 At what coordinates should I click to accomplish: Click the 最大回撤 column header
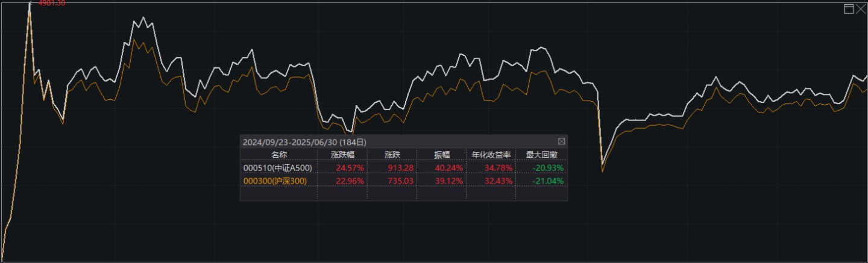coord(541,155)
